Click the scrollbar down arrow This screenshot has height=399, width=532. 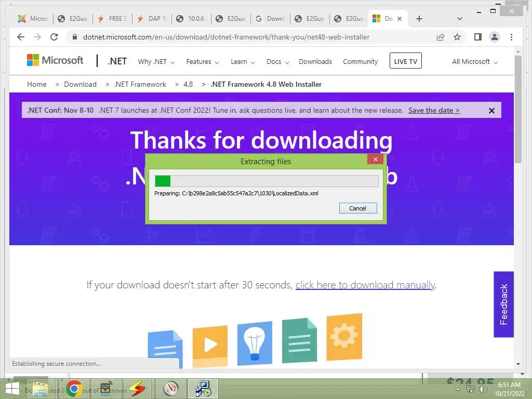(x=518, y=364)
